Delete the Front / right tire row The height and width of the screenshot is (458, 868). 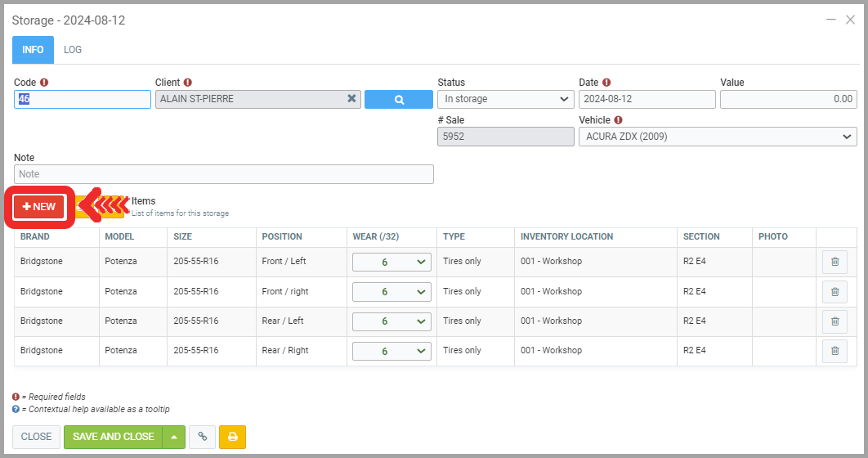click(834, 292)
